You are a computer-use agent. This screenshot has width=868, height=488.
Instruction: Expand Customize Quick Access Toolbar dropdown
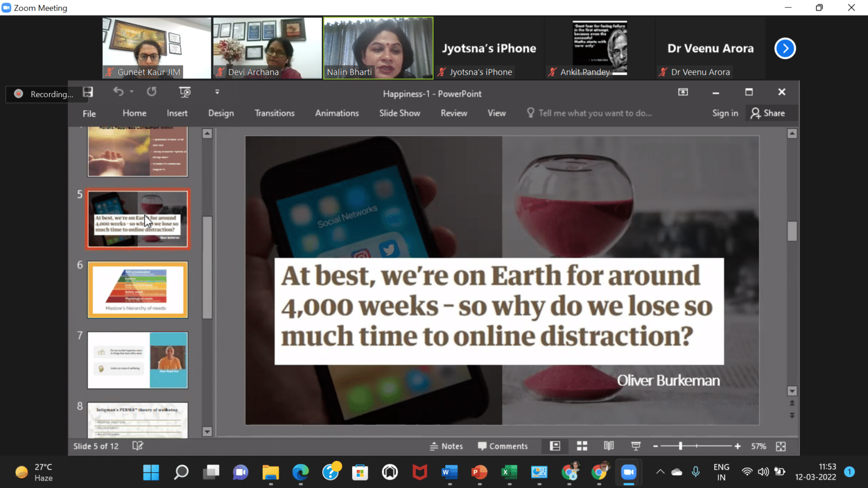217,92
